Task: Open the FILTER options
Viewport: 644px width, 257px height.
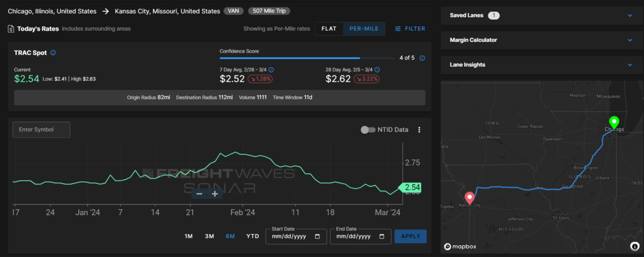Action: click(410, 28)
